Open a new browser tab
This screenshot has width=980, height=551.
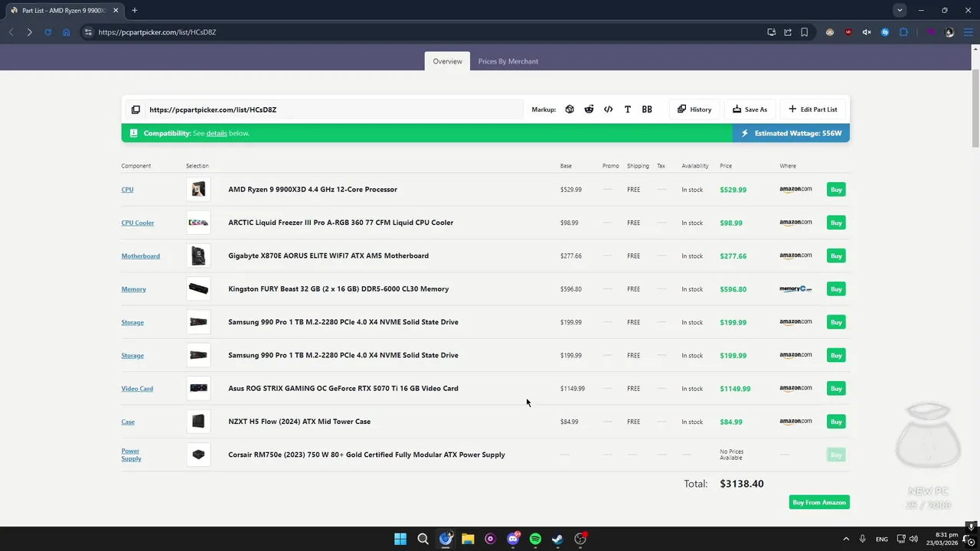tap(134, 10)
